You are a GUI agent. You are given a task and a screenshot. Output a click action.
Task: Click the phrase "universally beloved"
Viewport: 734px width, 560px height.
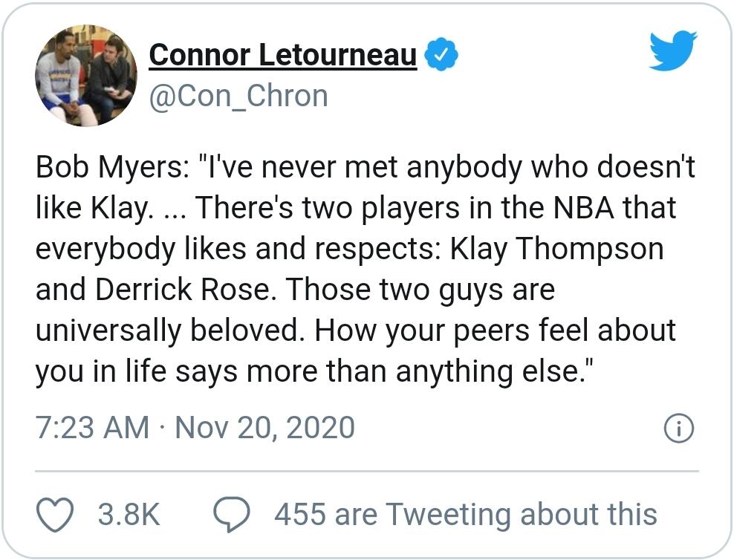pos(169,331)
